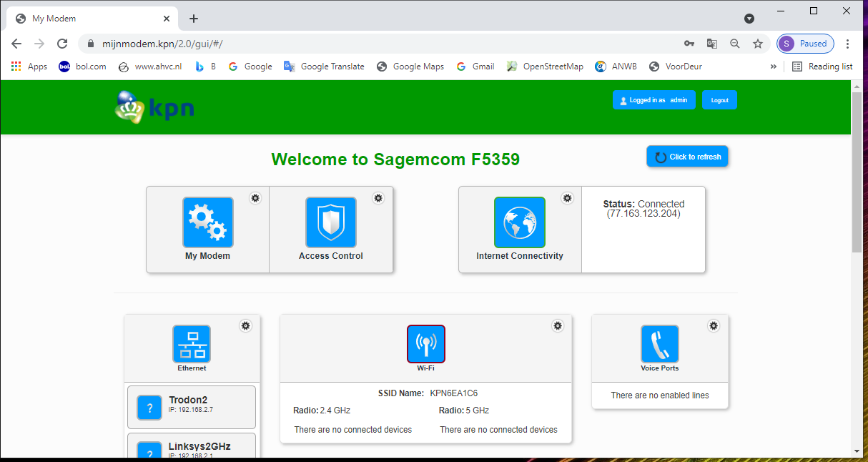Open the Google Translate bookmark
This screenshot has width=868, height=462.
324,67
